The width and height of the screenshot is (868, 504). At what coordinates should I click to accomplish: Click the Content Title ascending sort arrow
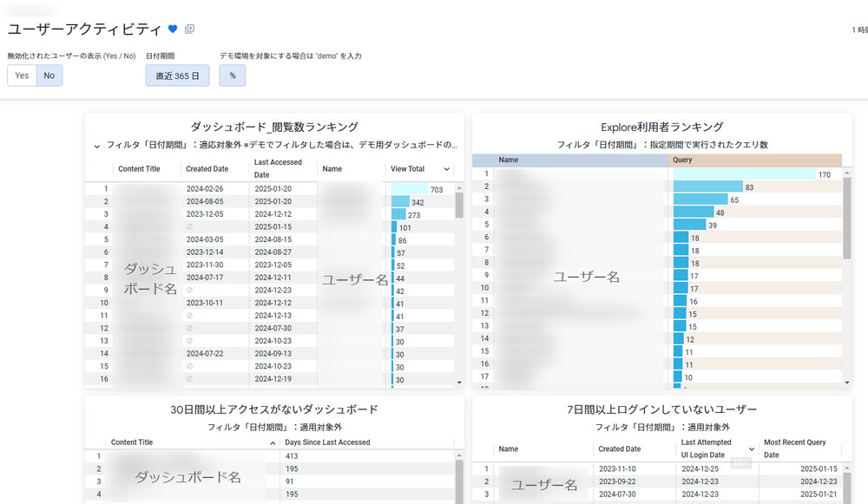coord(273,442)
